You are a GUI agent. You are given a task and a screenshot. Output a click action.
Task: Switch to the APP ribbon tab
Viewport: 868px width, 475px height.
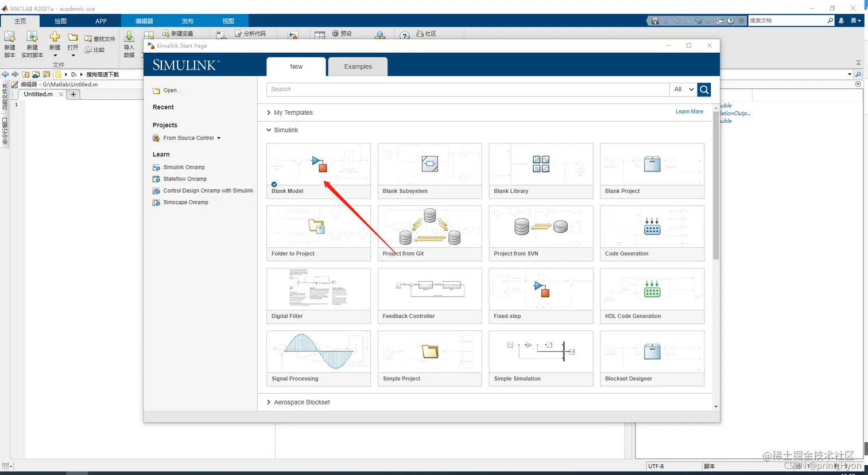pos(101,21)
